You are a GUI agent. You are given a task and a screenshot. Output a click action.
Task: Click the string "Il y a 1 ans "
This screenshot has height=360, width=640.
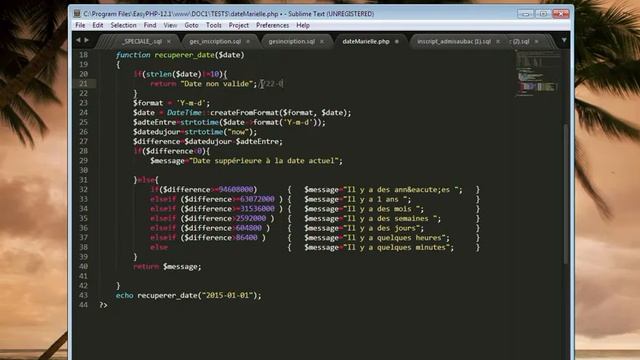tap(377, 199)
